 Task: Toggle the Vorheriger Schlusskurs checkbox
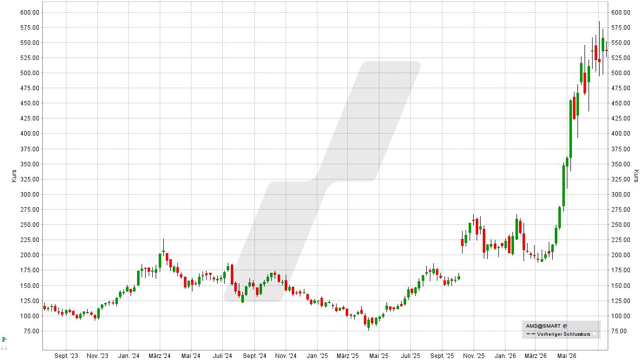[x=595, y=334]
